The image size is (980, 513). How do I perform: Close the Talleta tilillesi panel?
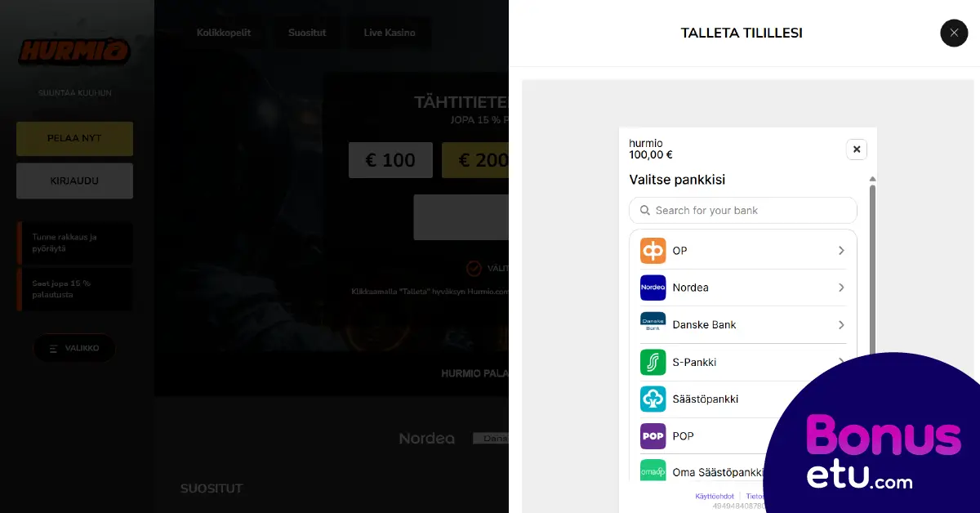[954, 33]
